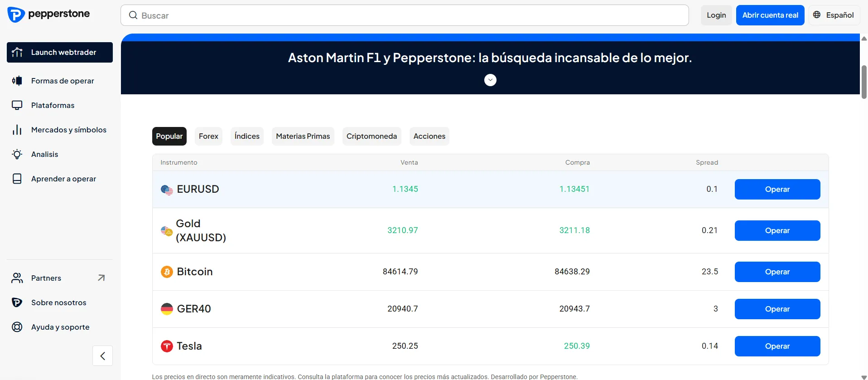Viewport: 868px width, 380px height.
Task: Click the globe language icon
Action: (817, 15)
